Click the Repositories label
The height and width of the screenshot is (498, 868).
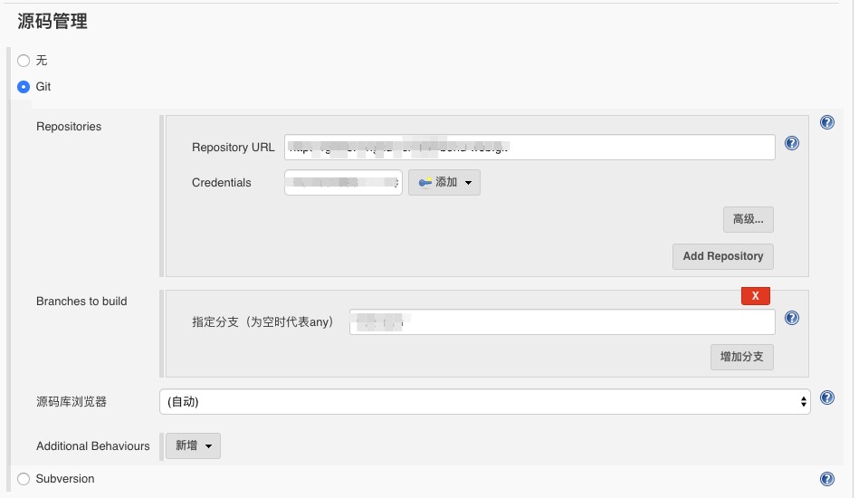[x=69, y=126]
